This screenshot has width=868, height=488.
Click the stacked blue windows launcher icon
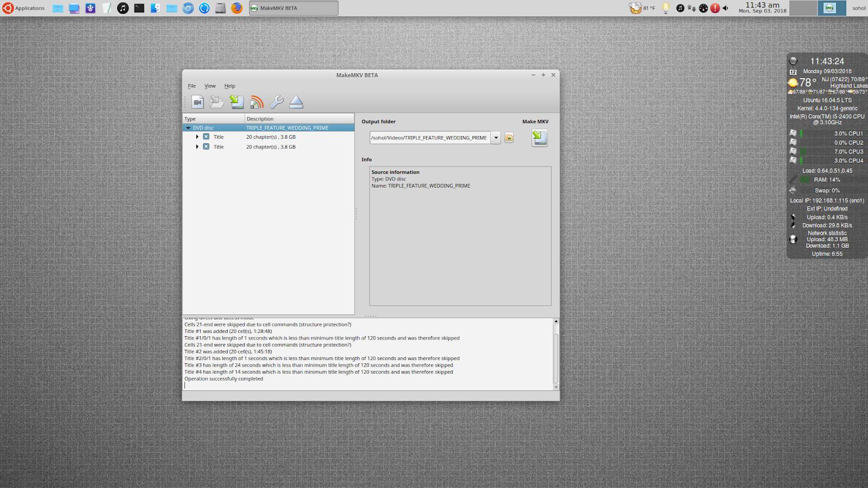point(74,8)
